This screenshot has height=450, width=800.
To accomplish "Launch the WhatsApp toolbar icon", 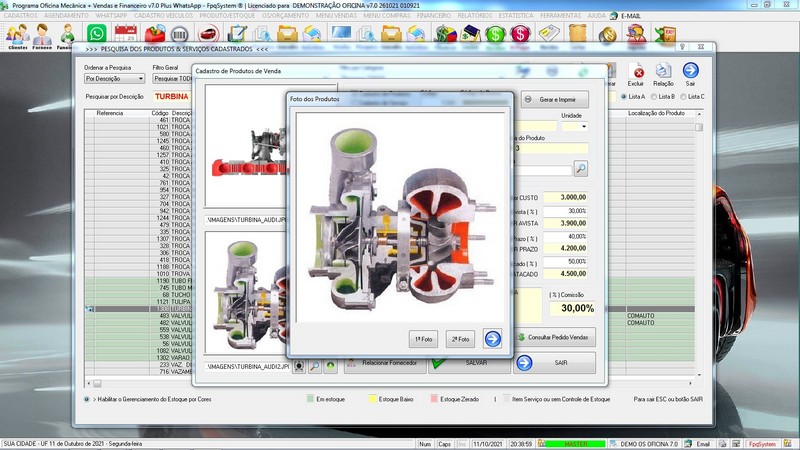I will click(96, 34).
